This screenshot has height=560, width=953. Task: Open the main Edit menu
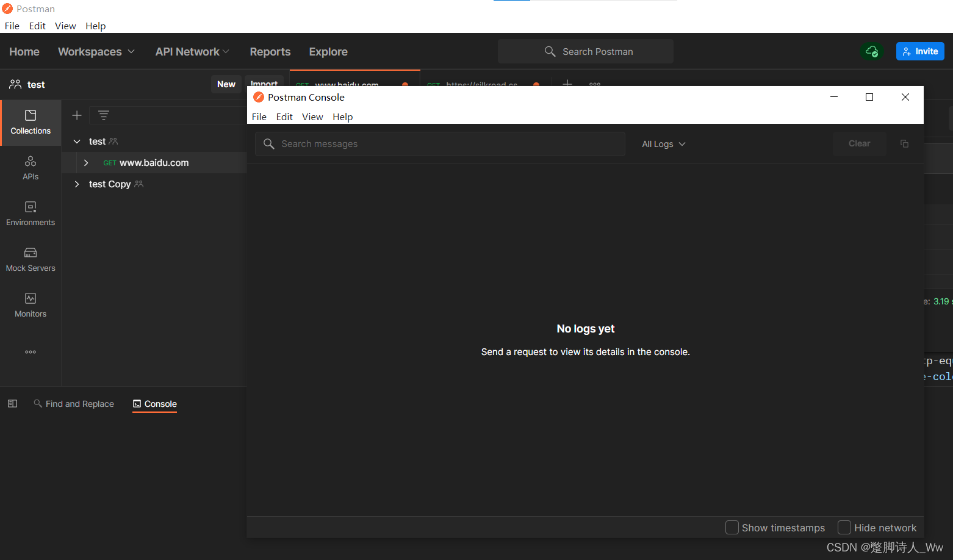point(37,26)
